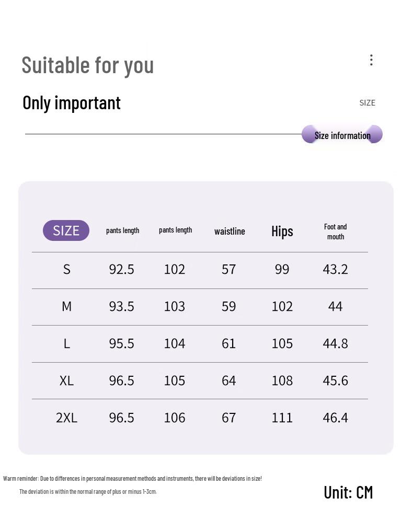
Task: Open the three-dot more options menu
Action: [371, 60]
